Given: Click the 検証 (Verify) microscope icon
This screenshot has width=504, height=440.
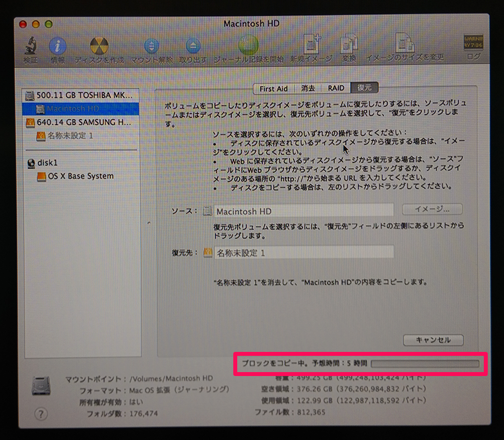Looking at the screenshot, I should 30,46.
